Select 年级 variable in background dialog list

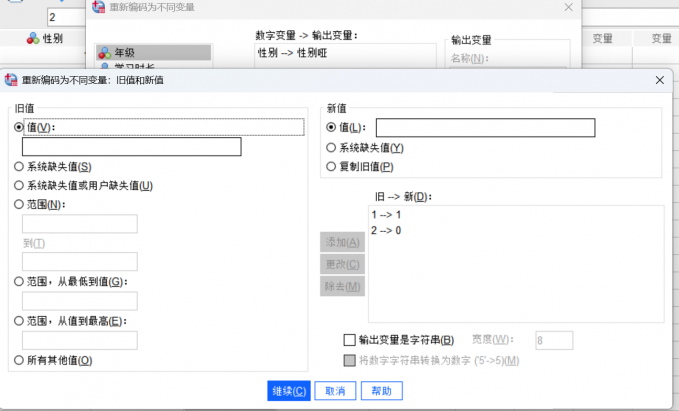154,53
